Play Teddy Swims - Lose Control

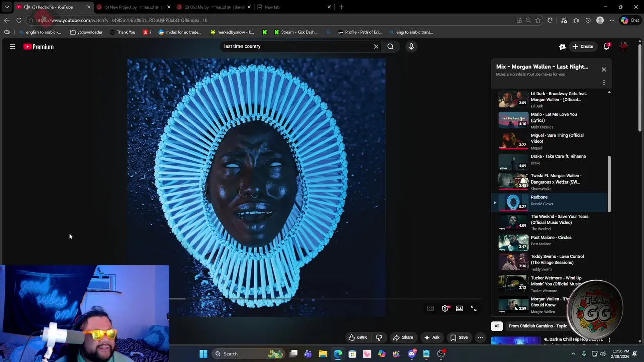[549, 263]
